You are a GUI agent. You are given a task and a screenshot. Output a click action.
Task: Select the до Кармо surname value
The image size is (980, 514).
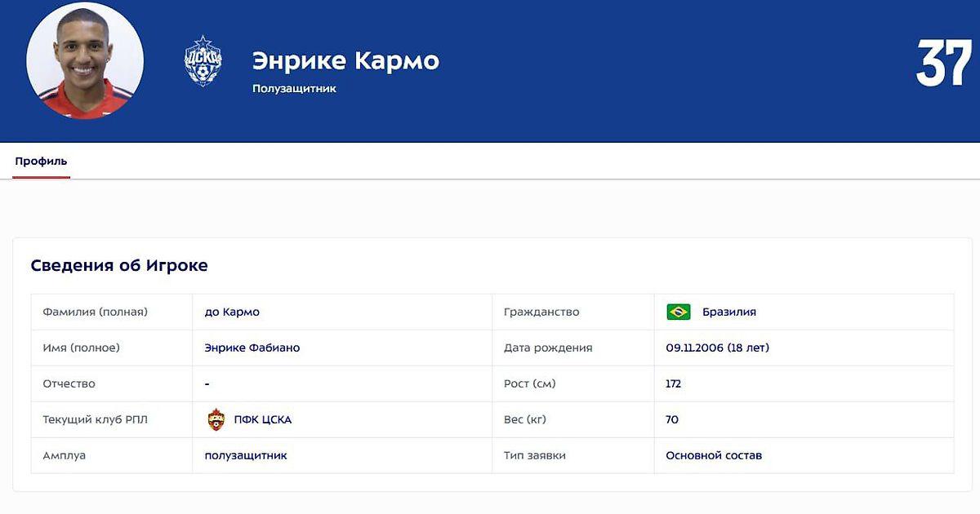pyautogui.click(x=232, y=312)
